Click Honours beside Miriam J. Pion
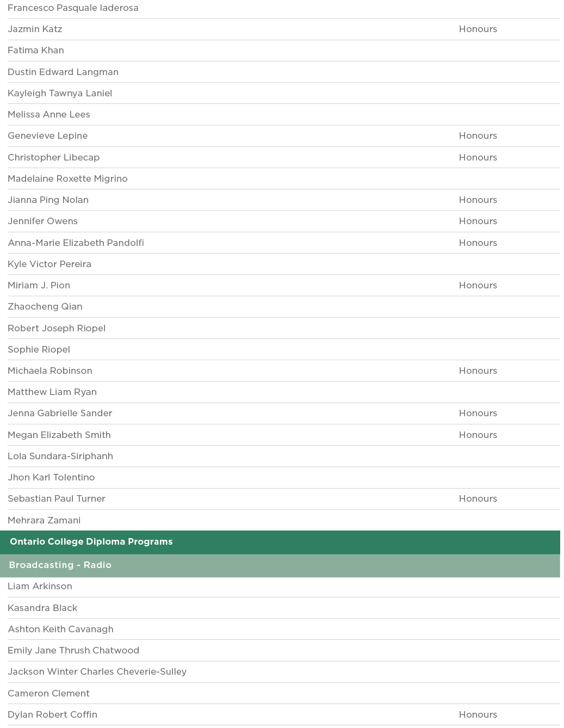The image size is (564, 728). [x=478, y=285]
